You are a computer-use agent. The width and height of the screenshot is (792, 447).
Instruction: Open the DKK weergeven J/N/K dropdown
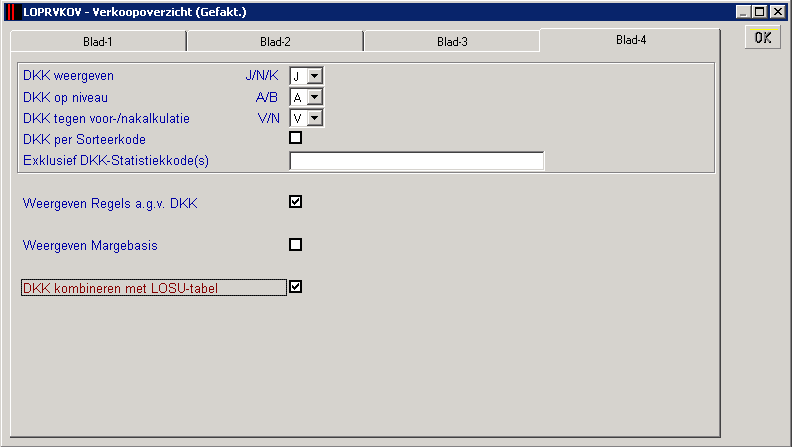tap(315, 76)
